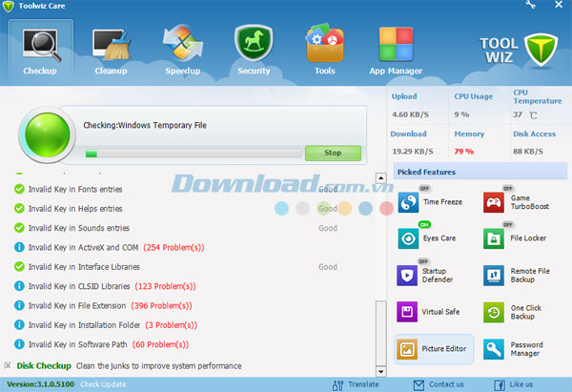
Task: Click green check for Fonts entries
Action: click(x=19, y=189)
